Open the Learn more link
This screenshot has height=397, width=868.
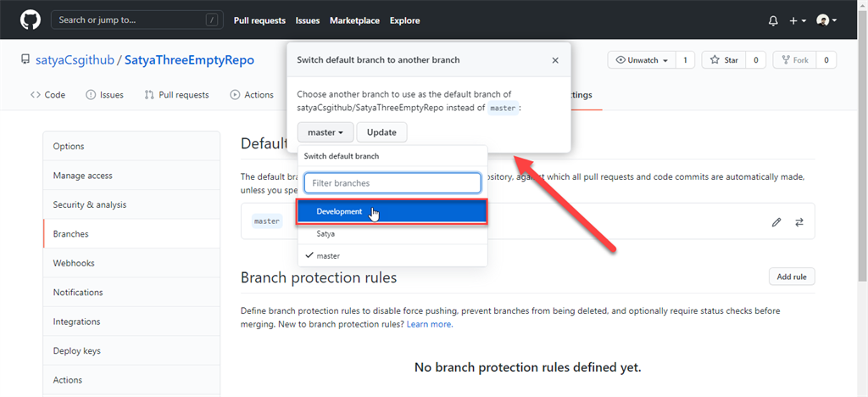pyautogui.click(x=430, y=324)
